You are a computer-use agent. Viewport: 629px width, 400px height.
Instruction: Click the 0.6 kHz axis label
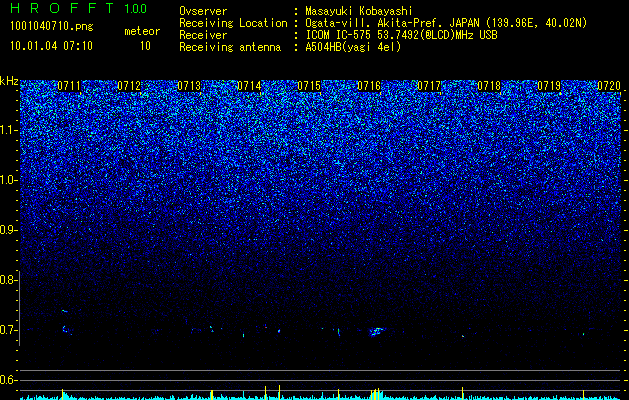[x=9, y=380]
